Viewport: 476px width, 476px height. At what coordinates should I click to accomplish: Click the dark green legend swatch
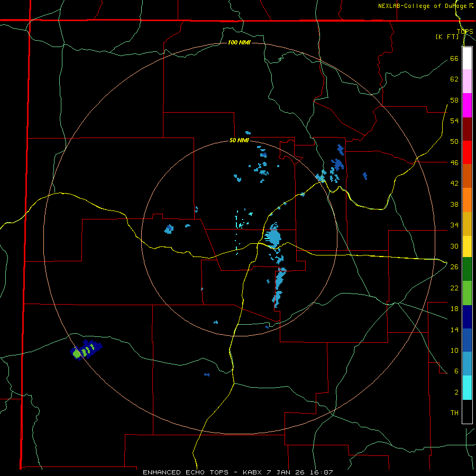click(467, 269)
